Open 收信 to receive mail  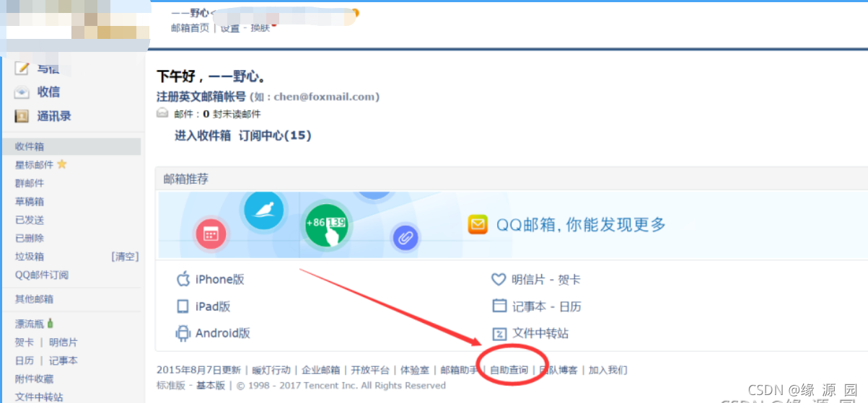(x=48, y=92)
